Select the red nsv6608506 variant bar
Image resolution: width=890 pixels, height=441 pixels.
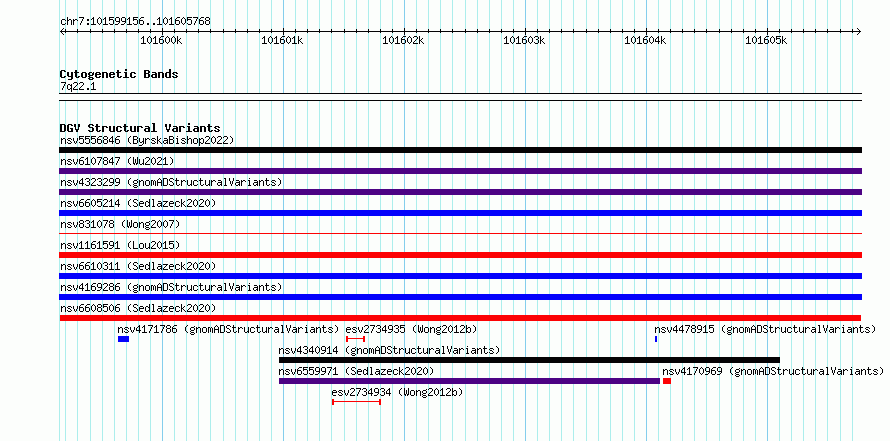pyautogui.click(x=460, y=318)
